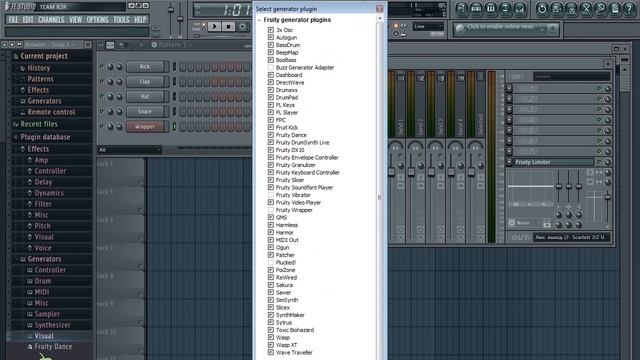Viewport: 640px width, 360px height.
Task: Close the Select generator plugin dialog
Action: [380, 9]
